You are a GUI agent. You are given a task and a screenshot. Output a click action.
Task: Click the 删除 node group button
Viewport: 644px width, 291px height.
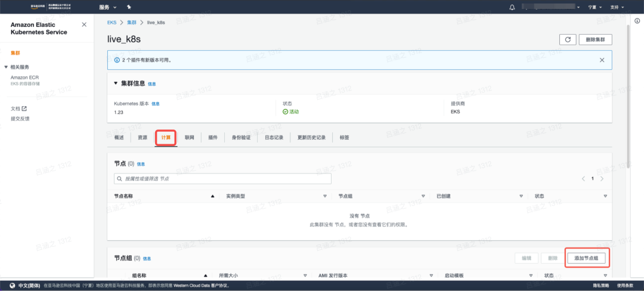[552, 258]
